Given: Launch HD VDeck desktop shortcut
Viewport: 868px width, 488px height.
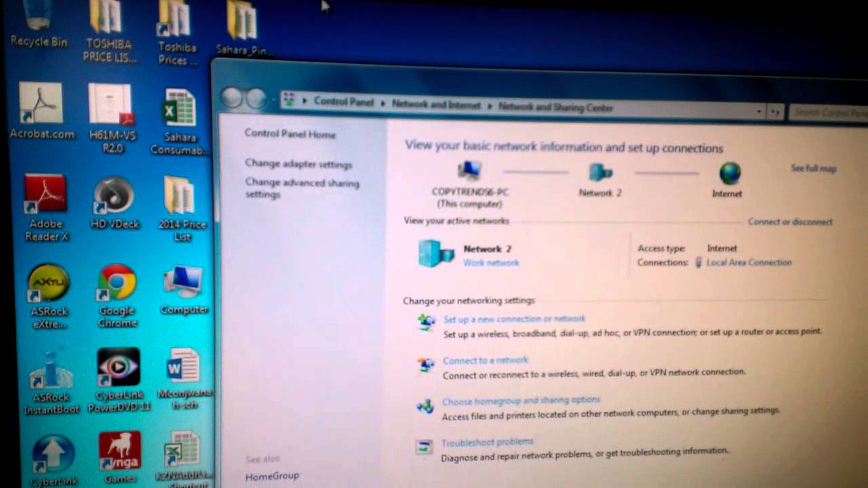Looking at the screenshot, I should pos(114,202).
